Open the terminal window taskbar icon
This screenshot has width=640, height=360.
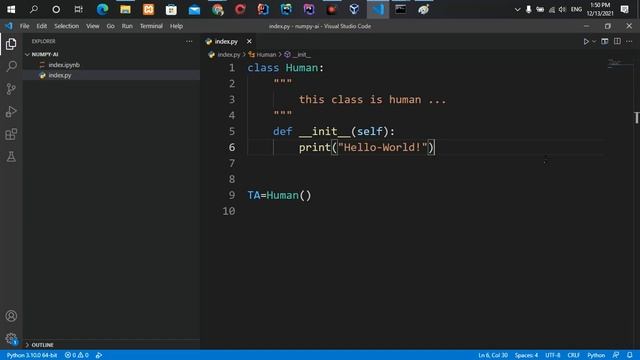coord(400,9)
